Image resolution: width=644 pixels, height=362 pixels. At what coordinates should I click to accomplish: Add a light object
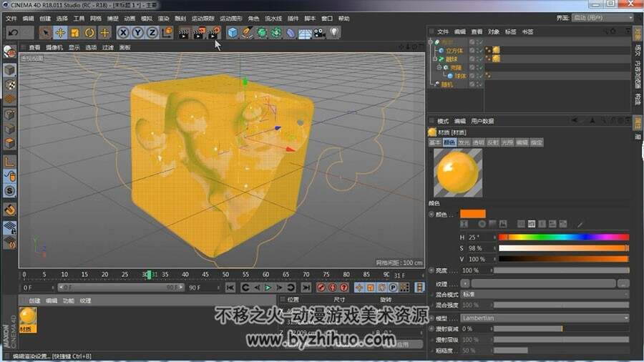(x=334, y=32)
